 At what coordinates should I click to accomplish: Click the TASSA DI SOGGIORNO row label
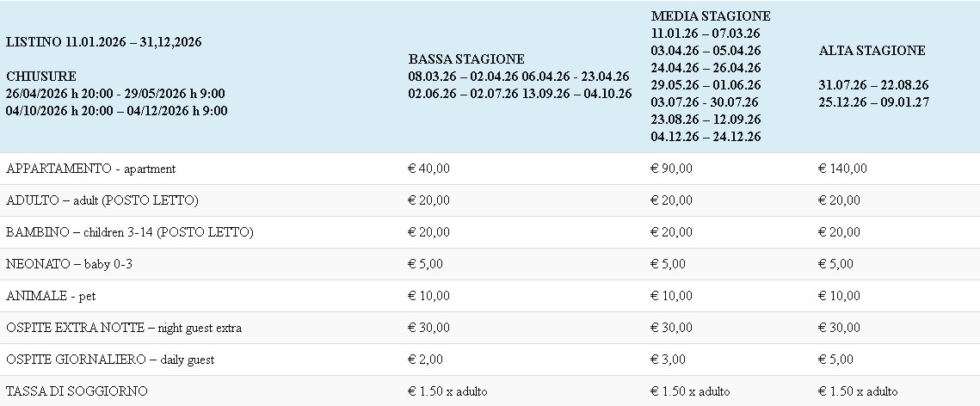click(x=77, y=391)
